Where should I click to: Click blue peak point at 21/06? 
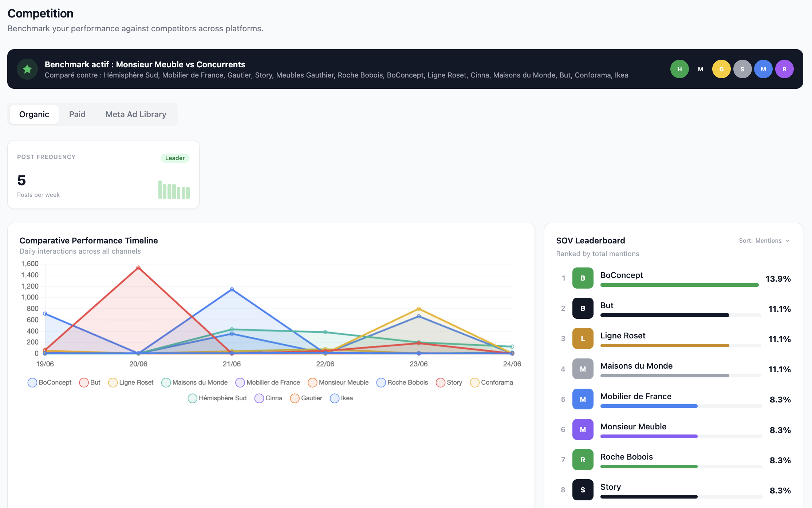click(232, 289)
